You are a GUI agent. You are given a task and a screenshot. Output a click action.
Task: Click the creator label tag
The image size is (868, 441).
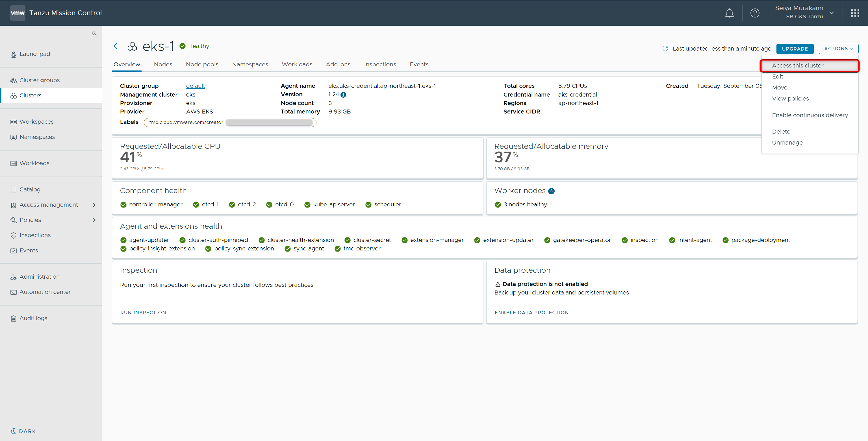(x=230, y=122)
